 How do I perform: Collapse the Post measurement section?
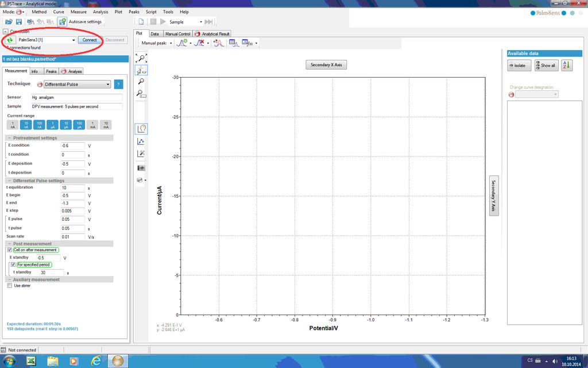tap(9, 244)
